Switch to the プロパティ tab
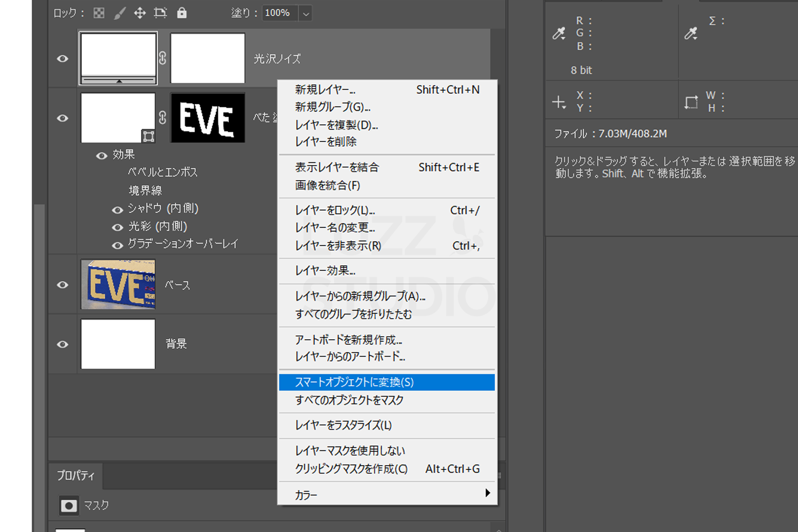 [x=76, y=475]
